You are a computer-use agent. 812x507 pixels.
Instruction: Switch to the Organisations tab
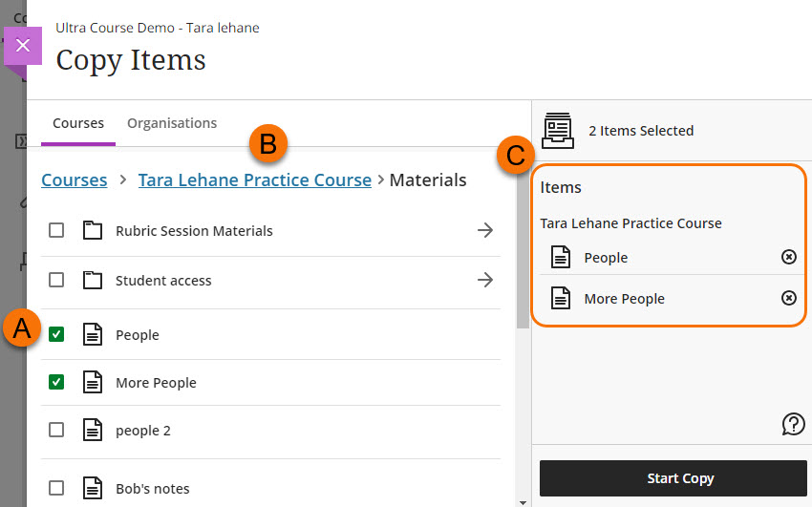(x=172, y=123)
